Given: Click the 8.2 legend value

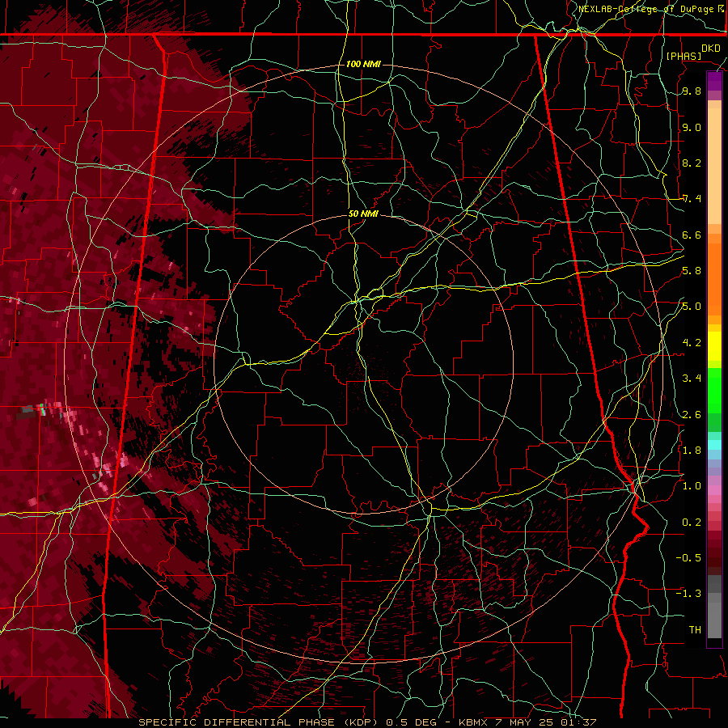Looking at the screenshot, I should [692, 163].
